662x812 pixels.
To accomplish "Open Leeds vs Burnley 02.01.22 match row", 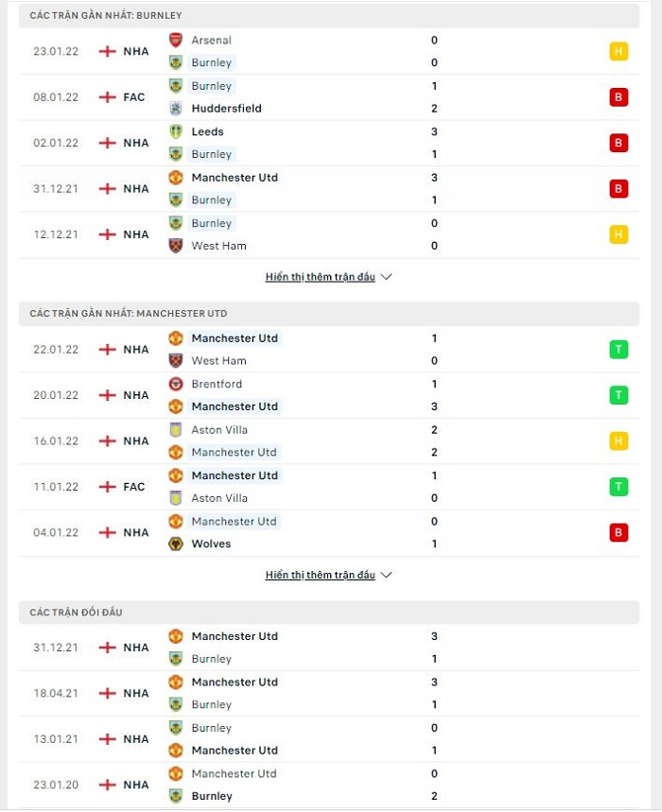I will click(329, 143).
